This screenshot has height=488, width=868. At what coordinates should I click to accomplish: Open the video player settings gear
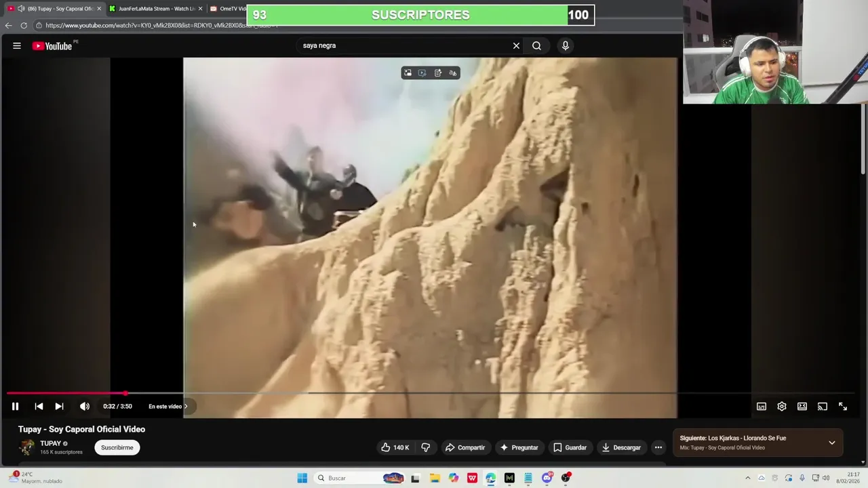pos(782,406)
